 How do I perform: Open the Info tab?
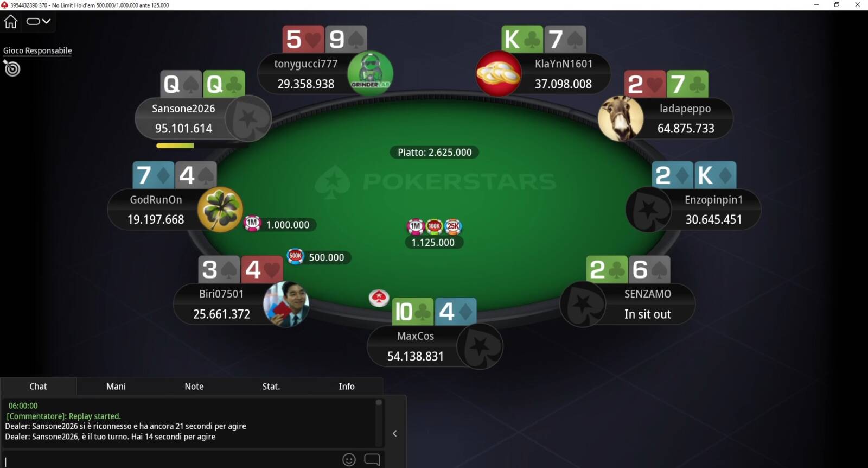tap(347, 387)
